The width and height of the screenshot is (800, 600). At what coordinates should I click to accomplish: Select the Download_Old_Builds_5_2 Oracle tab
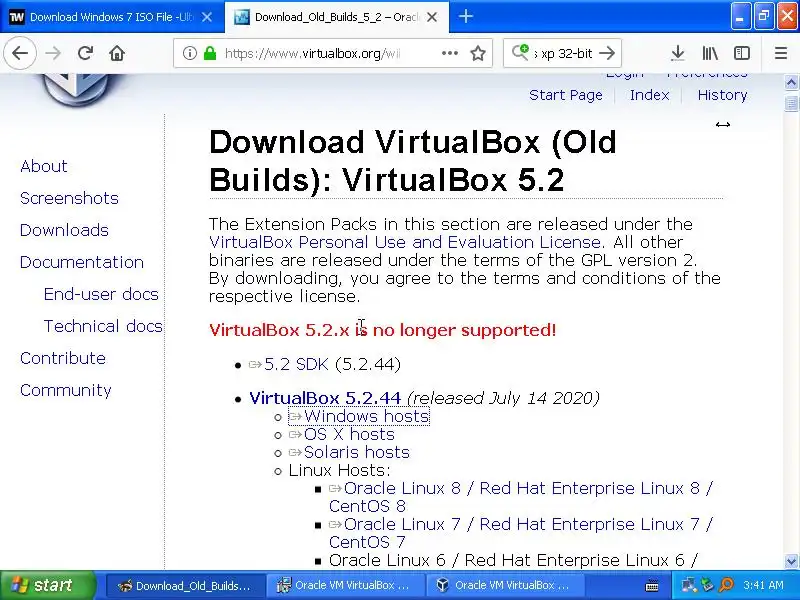(337, 17)
